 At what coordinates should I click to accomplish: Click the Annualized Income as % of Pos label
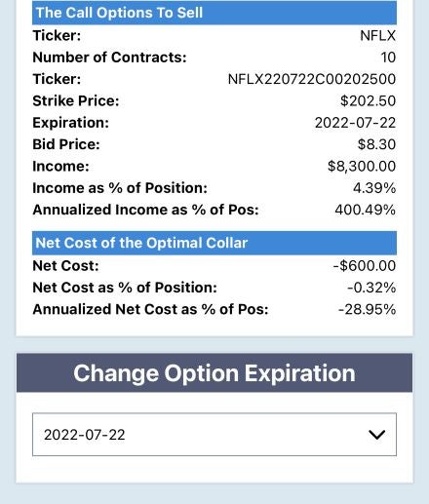tap(145, 210)
